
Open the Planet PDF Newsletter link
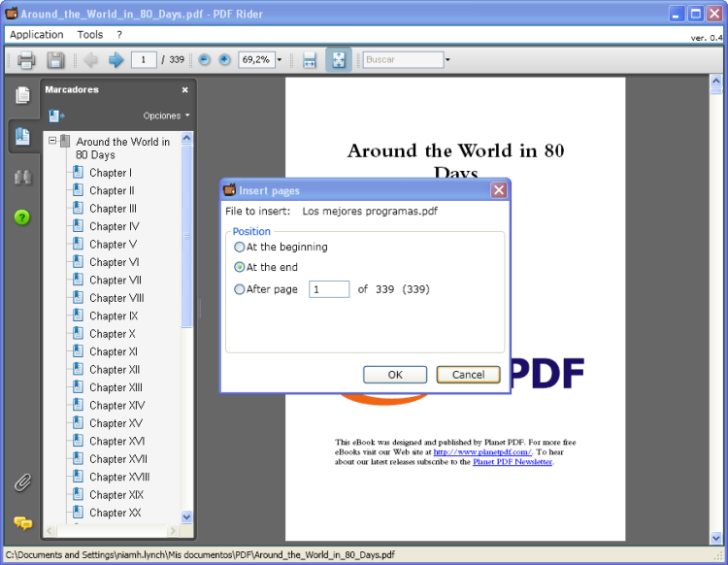513,462
